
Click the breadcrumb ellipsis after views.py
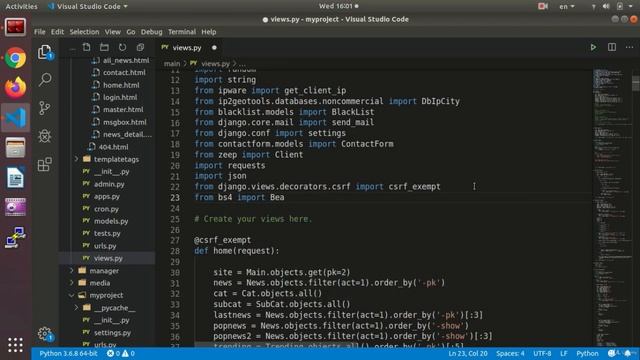click(242, 64)
